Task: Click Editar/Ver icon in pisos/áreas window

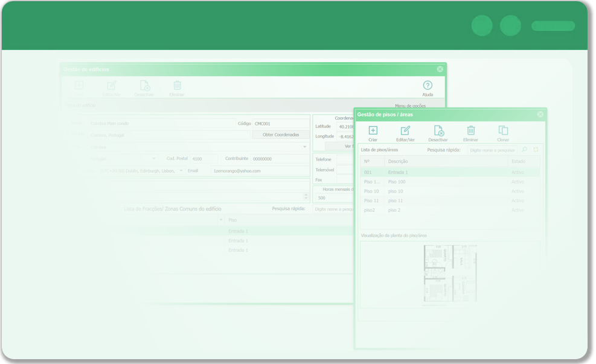Action: (x=405, y=130)
